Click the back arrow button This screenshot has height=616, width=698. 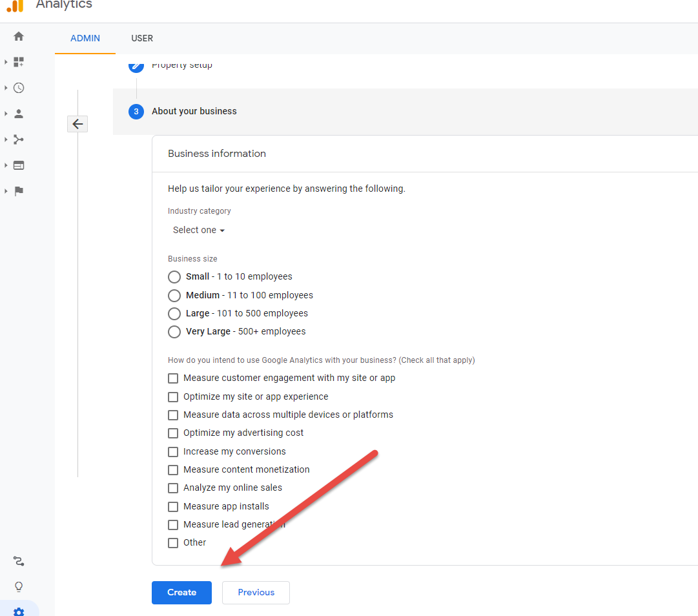pyautogui.click(x=77, y=124)
